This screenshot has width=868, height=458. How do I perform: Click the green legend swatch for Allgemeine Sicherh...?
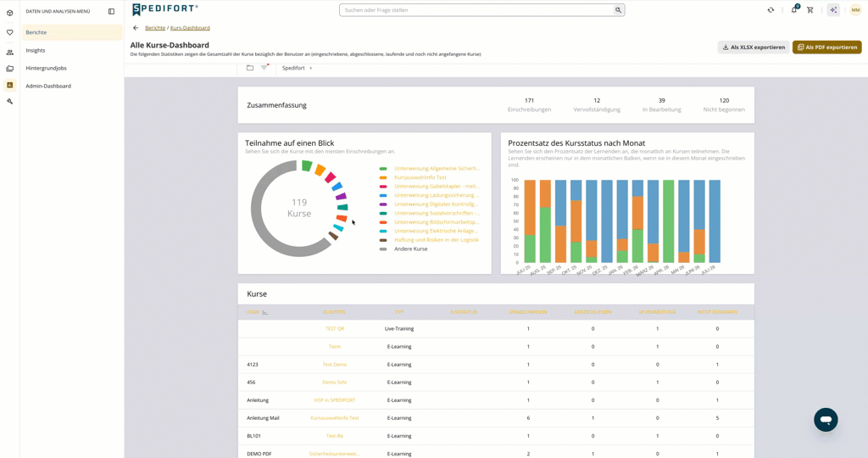[x=383, y=169]
